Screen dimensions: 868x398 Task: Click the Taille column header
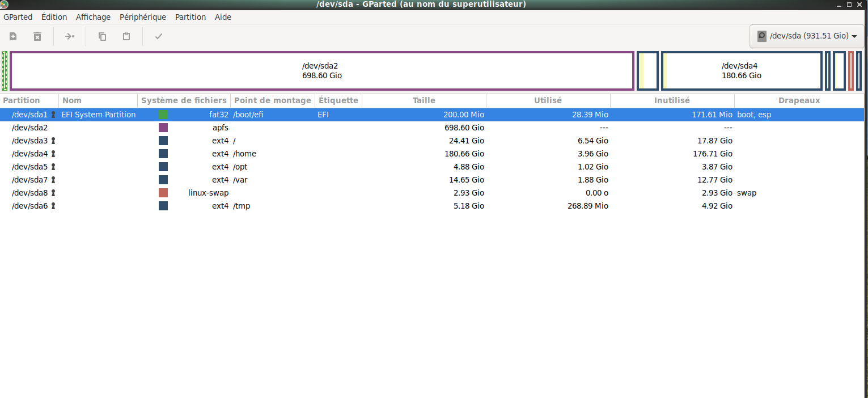(x=424, y=100)
